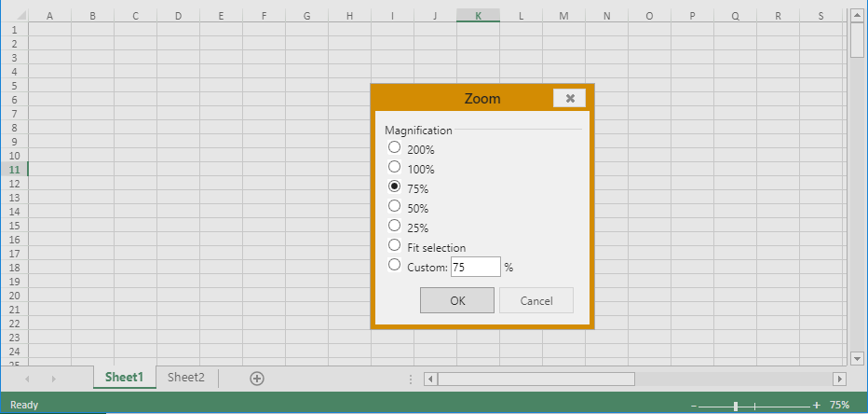Click the Select All corner button

click(14, 16)
